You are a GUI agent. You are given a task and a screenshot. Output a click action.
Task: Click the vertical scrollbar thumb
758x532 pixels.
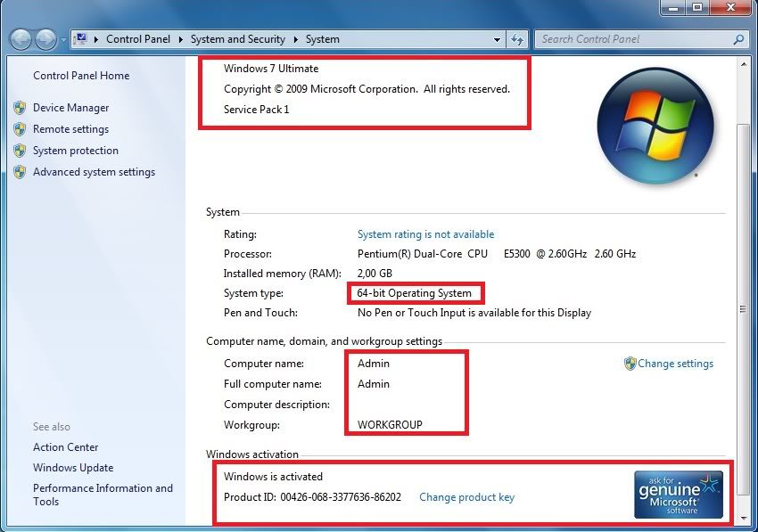coord(743,309)
